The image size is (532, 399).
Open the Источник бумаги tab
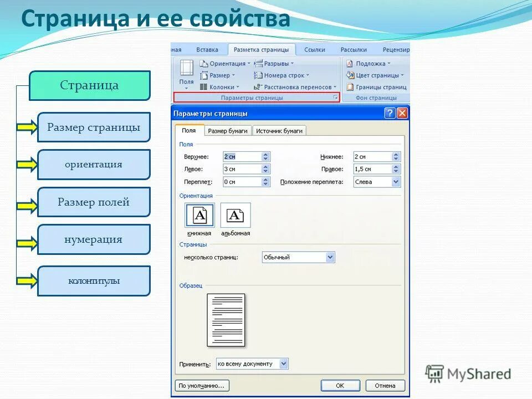coord(279,131)
